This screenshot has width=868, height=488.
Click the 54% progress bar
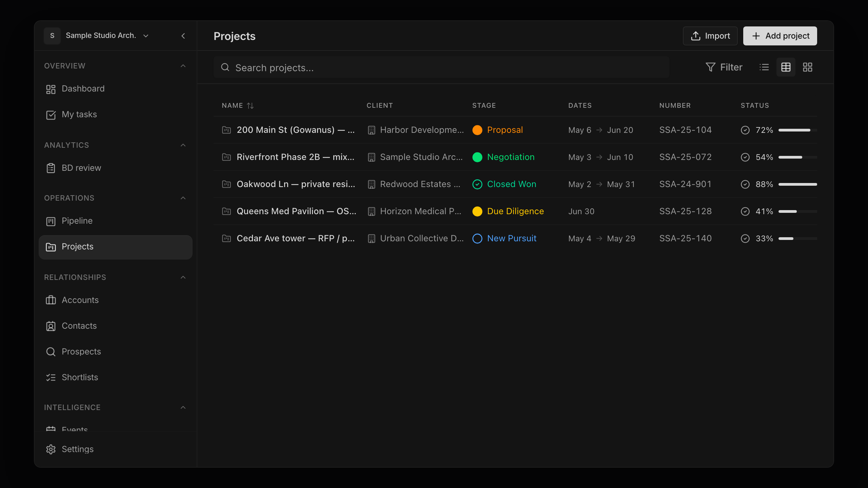pos(797,157)
